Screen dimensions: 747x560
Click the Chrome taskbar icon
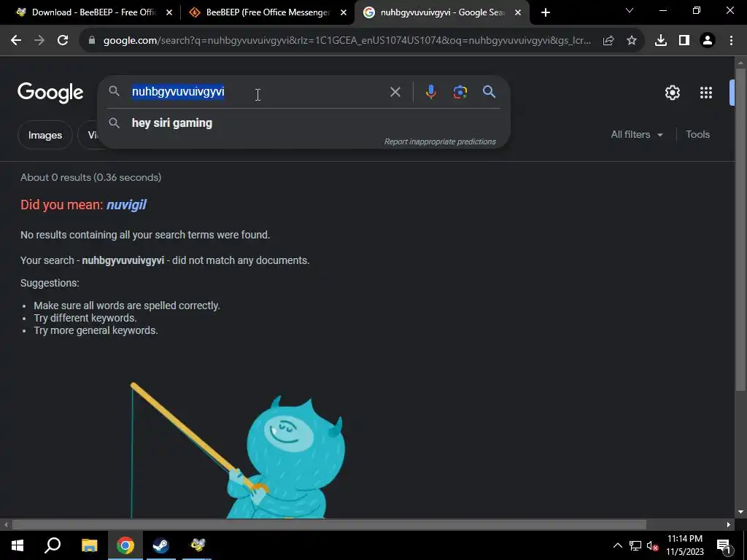point(125,545)
